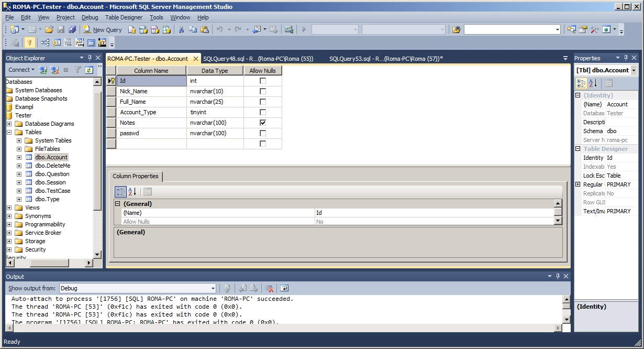Clear All output icon in Output panel

[x=269, y=288]
